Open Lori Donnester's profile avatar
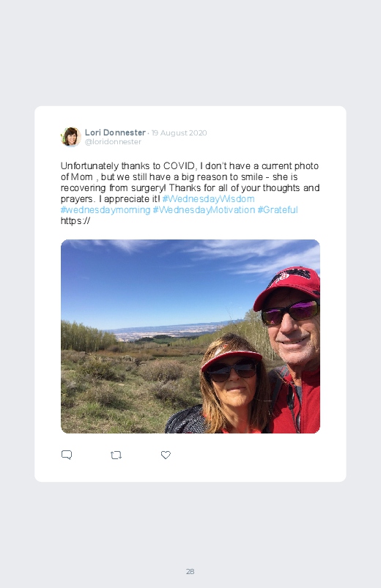 [71, 137]
